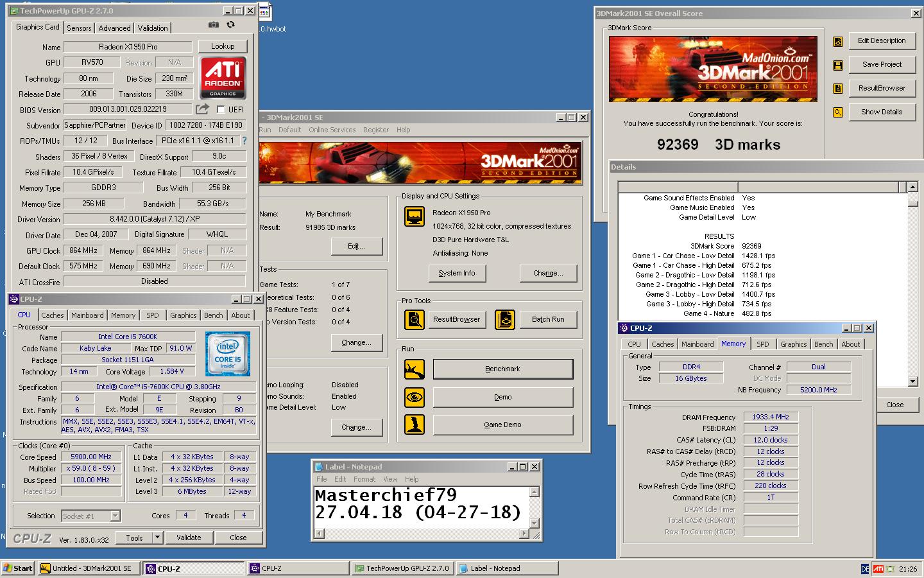Open the Socket #1 selection dropdown

(x=115, y=516)
